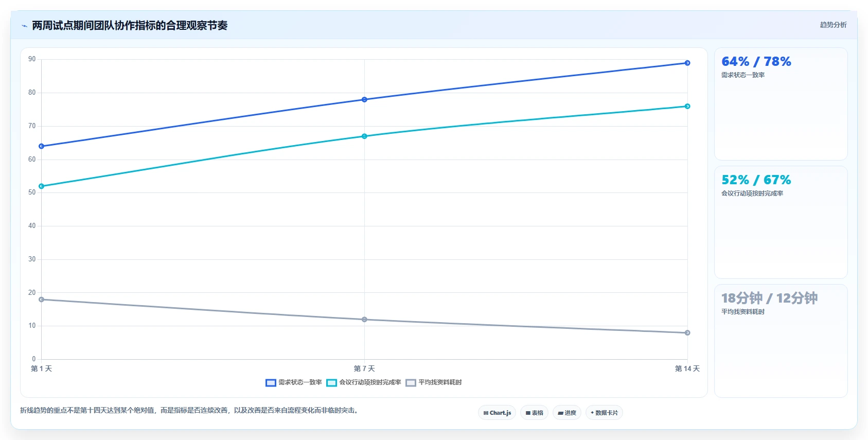Select the 平均找资料耗时 point on 第 1 天
Screen dimensions: 868x440
[42, 300]
